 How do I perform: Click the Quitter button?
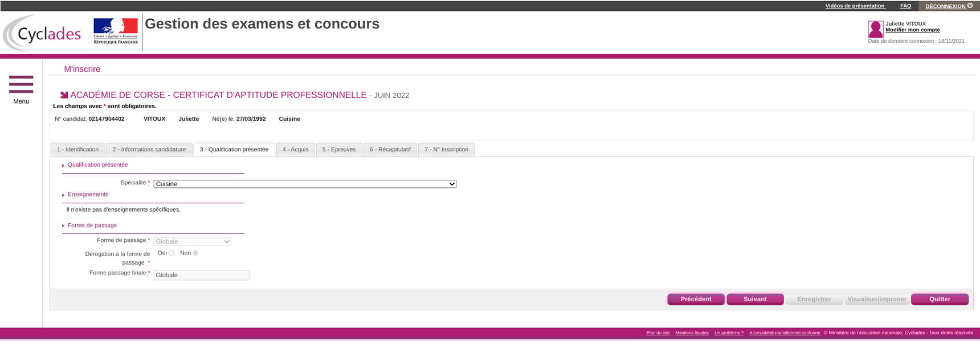[940, 299]
